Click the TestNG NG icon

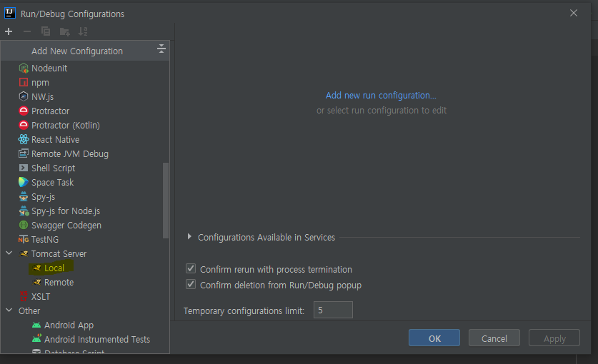pyautogui.click(x=24, y=239)
